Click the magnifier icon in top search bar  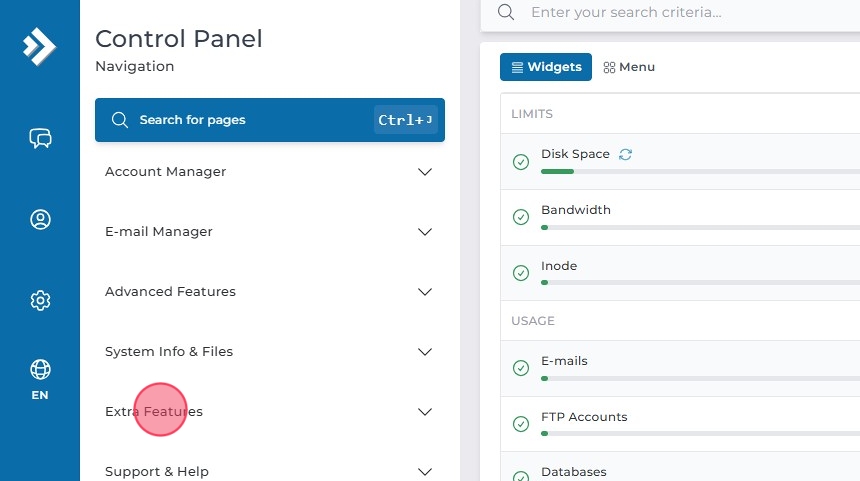click(506, 13)
